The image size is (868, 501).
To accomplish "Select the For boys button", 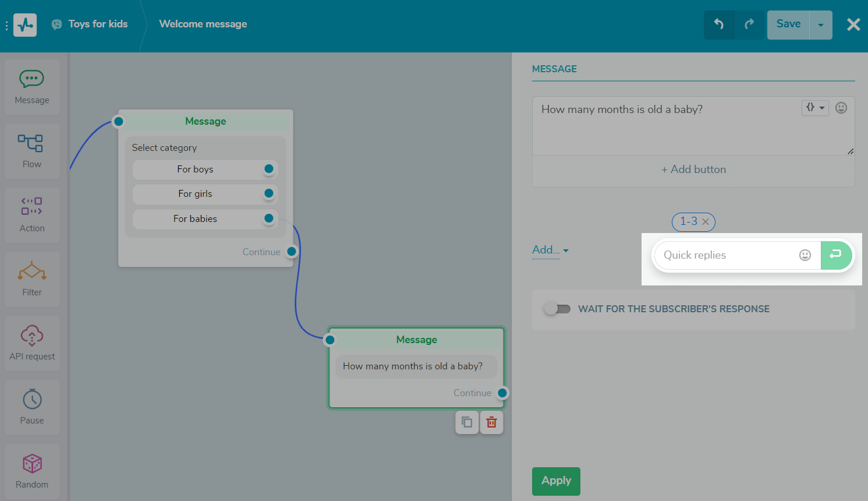I will tap(205, 170).
